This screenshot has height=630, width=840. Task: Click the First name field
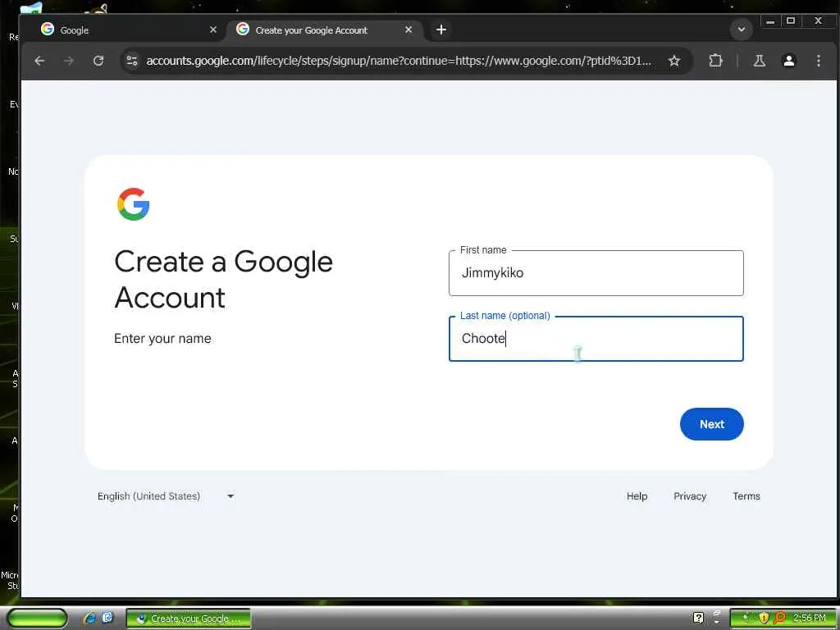[596, 273]
